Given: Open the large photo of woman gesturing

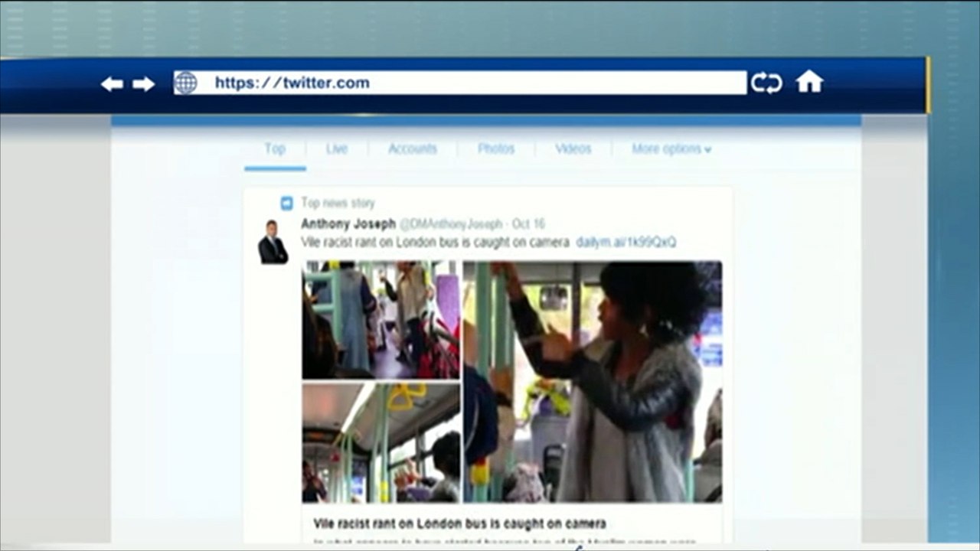Looking at the screenshot, I should 593,382.
